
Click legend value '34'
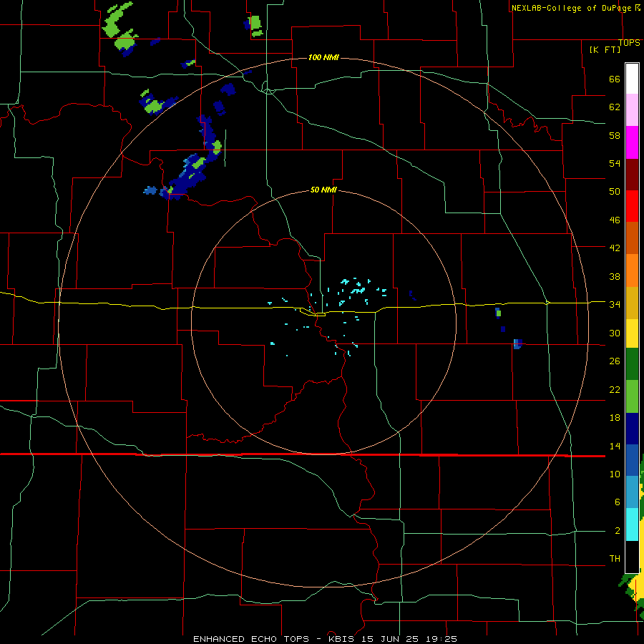tap(615, 305)
